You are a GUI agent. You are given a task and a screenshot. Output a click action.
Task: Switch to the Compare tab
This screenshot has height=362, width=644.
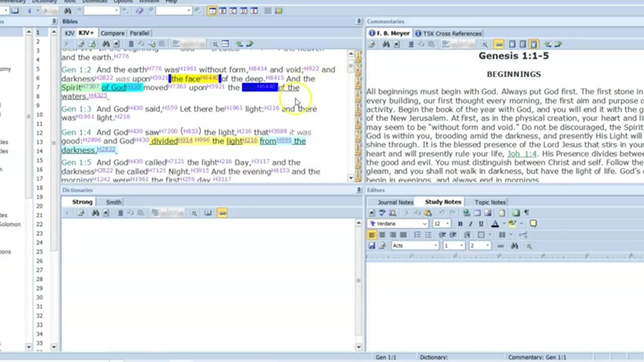(x=112, y=33)
